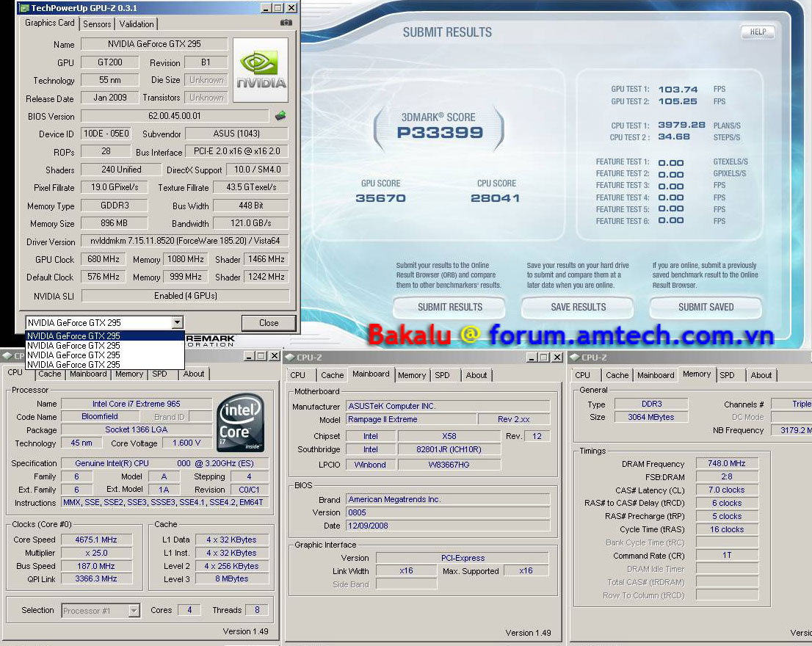Click the BIOS save chip icon

(280, 116)
